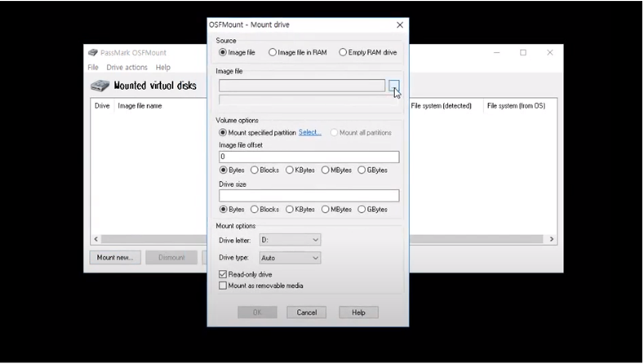Click the left arrow of horizontal scrollbar
The image size is (644, 364).
click(x=96, y=239)
